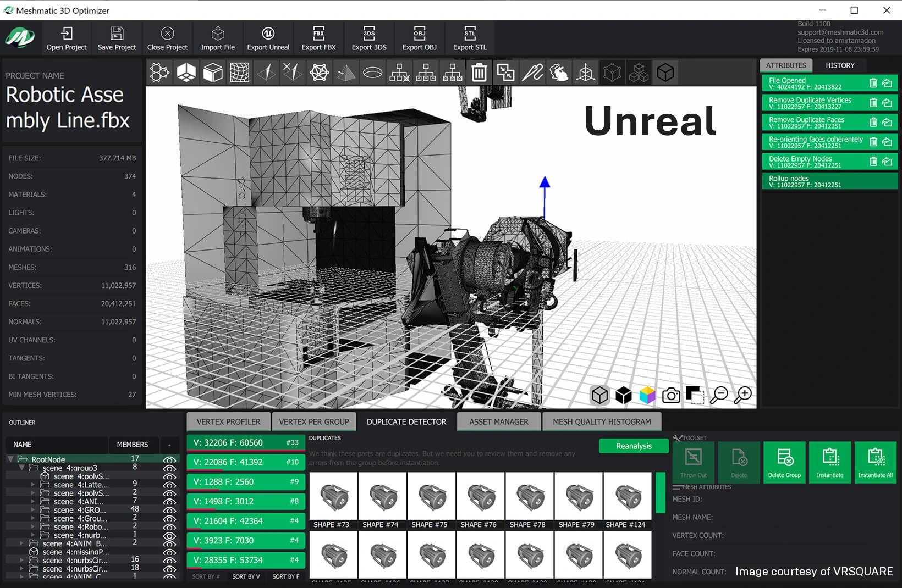Screen dimensions: 902x588
Task: Switch to the ATTRIBUTES tab
Action: coord(786,65)
